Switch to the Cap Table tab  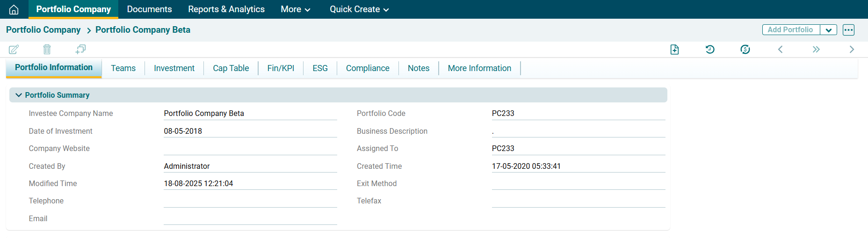(x=231, y=68)
